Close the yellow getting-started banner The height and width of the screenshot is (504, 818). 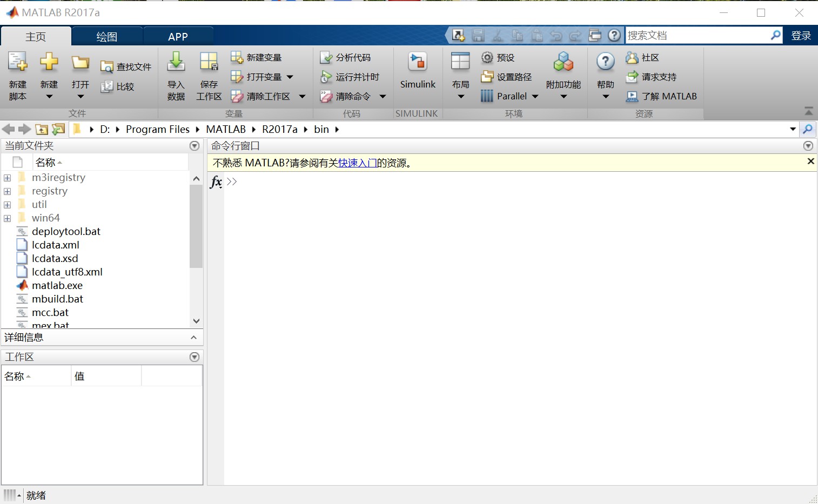tap(810, 161)
